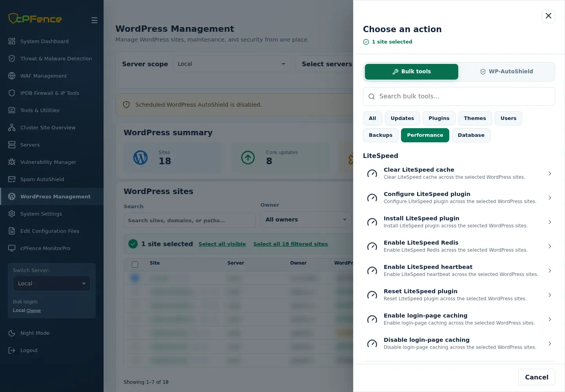565x392 pixels.
Task: Open All owners dropdown
Action: [306, 220]
